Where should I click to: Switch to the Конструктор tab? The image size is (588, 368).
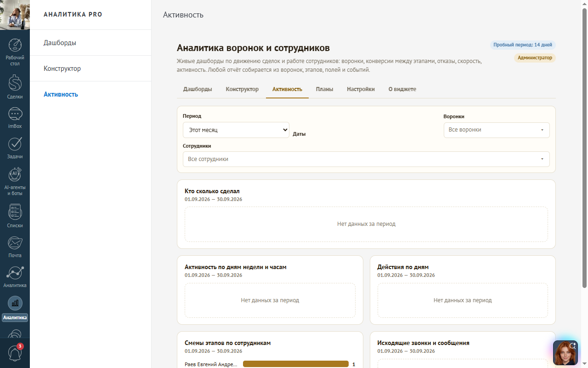pos(242,89)
